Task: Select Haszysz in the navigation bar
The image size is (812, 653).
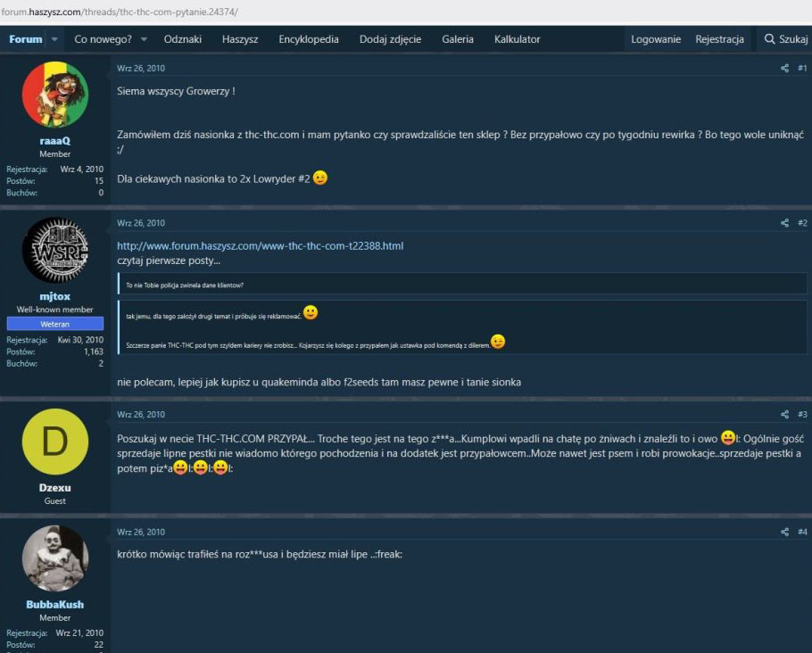Action: point(240,39)
